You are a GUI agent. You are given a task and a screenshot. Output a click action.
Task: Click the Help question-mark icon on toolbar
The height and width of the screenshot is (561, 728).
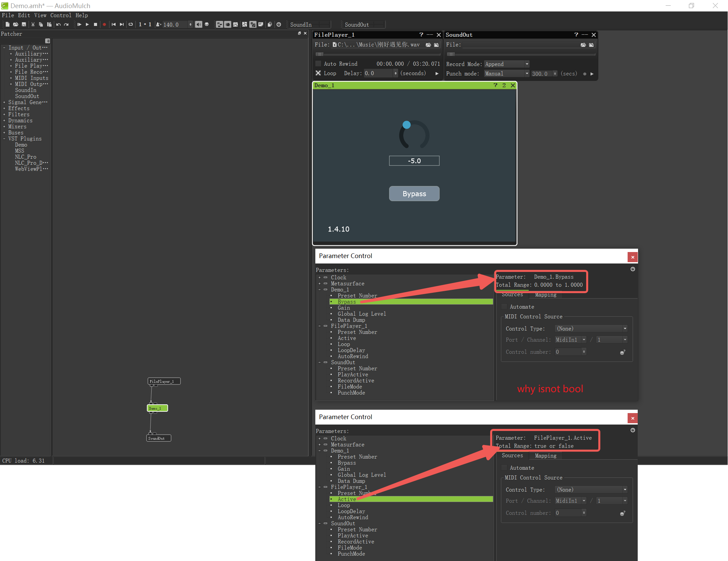(279, 24)
